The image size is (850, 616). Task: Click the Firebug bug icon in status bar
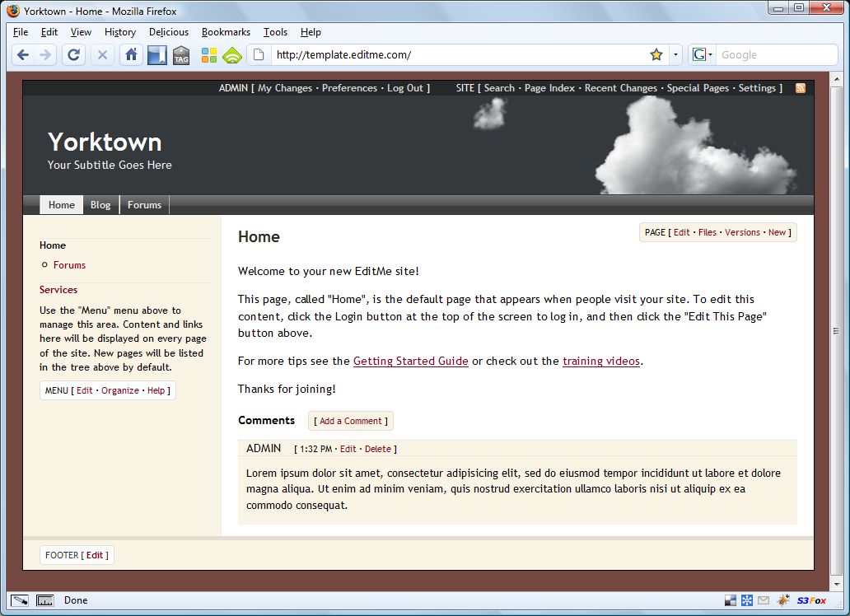[x=782, y=600]
